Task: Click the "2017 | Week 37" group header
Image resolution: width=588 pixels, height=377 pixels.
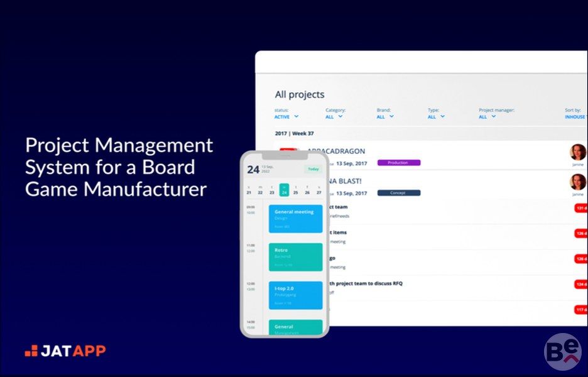Action: coord(295,134)
